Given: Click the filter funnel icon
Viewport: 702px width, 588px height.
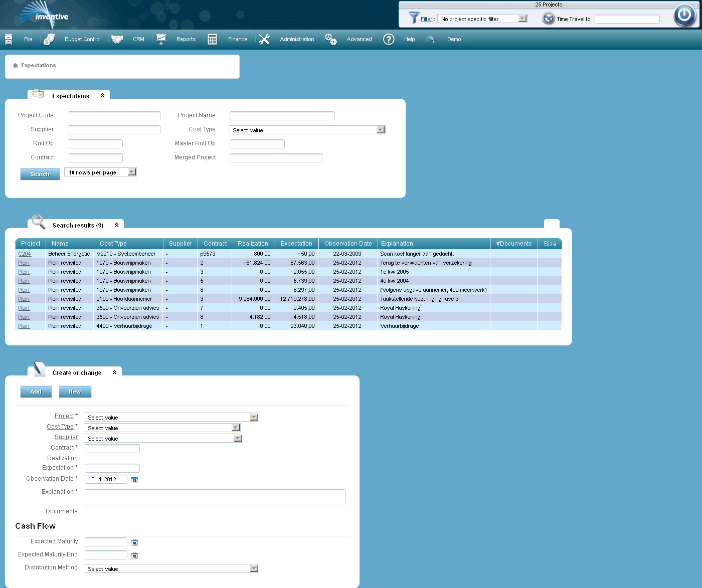Looking at the screenshot, I should tap(414, 18).
